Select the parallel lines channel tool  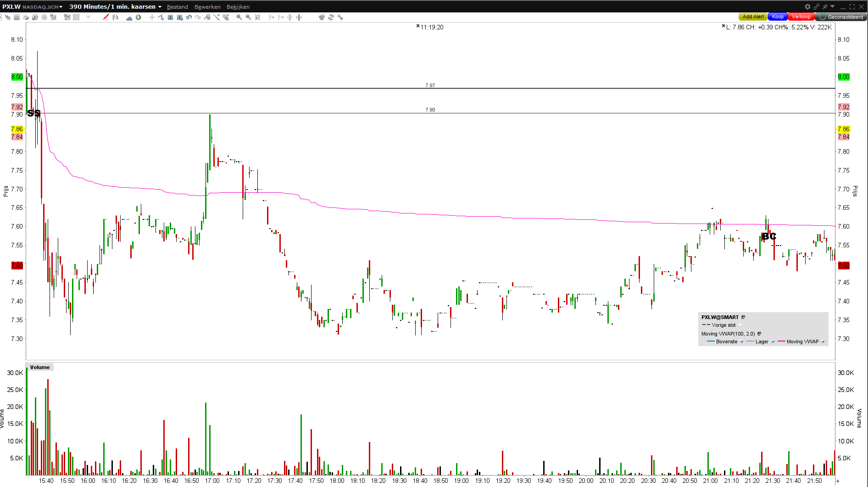(225, 17)
